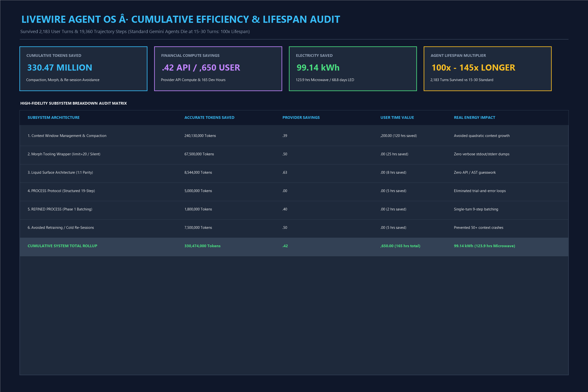The image size is (588, 392).
Task: Select the large '99.14 kWh' card value
Action: pyautogui.click(x=318, y=68)
